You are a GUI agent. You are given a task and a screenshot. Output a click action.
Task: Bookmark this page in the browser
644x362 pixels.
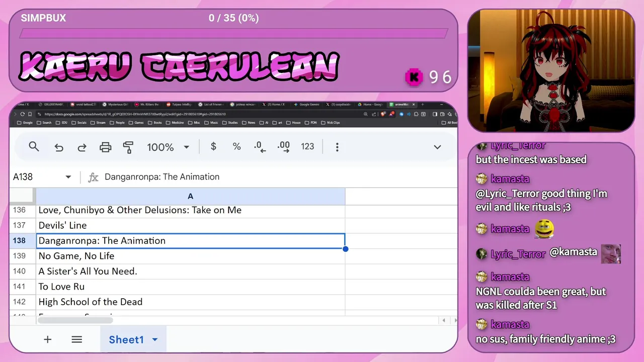tap(30, 114)
